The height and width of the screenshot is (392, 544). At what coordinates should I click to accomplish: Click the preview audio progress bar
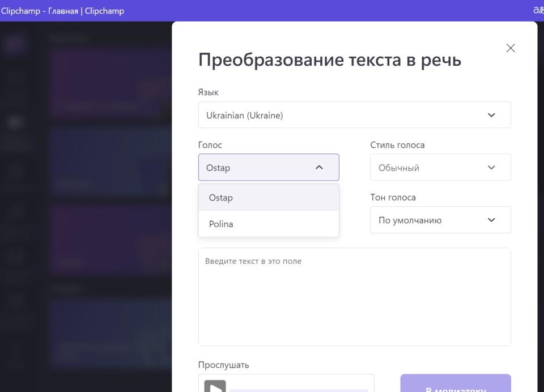299,390
